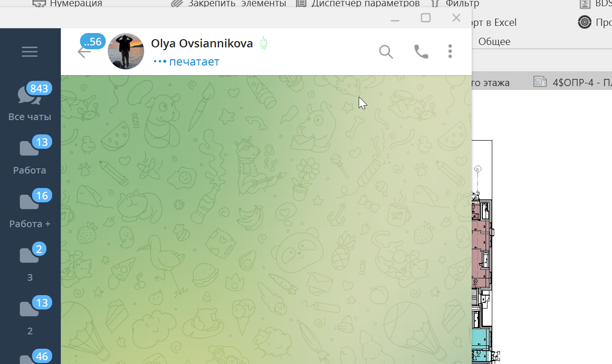
Task: Open Диспетчер параметров in the background ribbon
Action: [358, 4]
